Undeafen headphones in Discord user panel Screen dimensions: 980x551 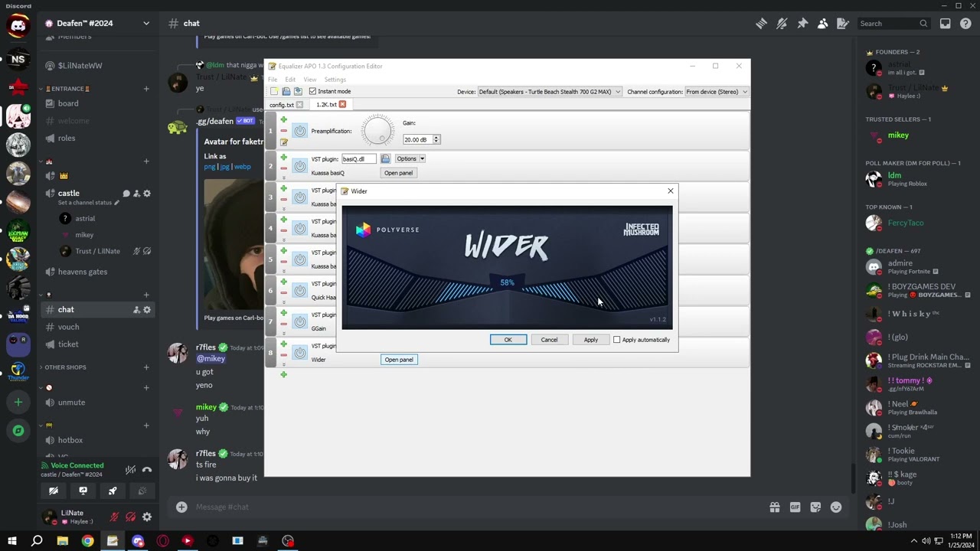(x=131, y=517)
